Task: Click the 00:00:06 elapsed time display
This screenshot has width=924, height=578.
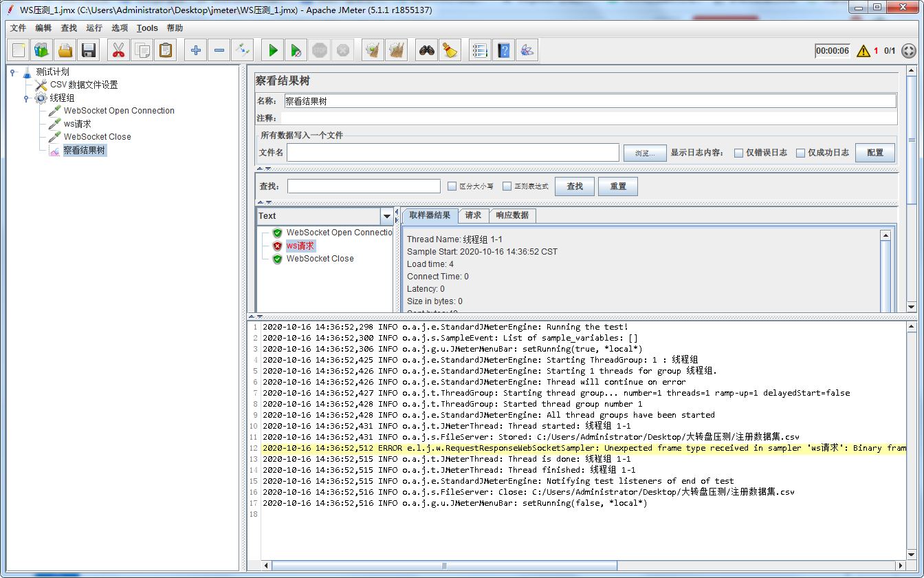Action: [x=833, y=50]
